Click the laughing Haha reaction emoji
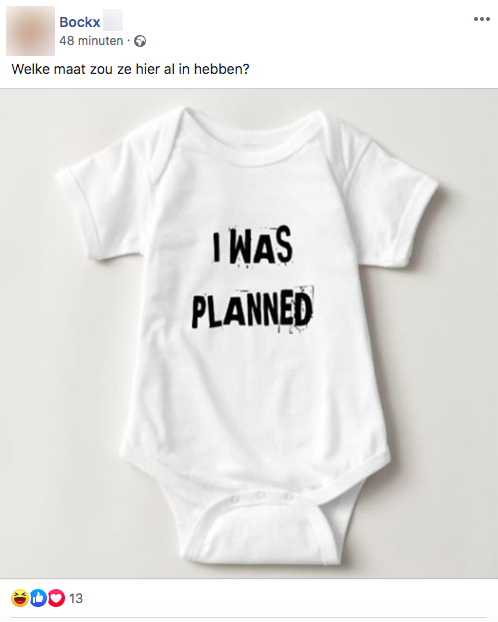This screenshot has height=622, width=498. click(20, 598)
